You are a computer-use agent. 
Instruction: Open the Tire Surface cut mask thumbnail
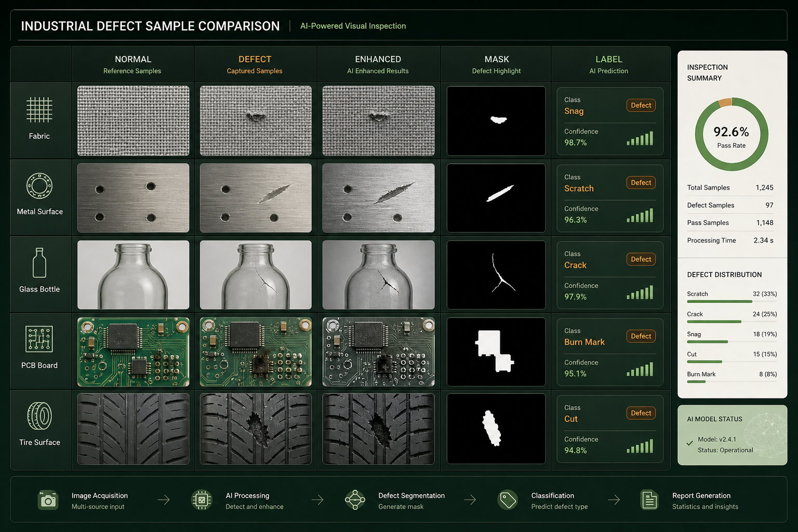click(496, 429)
